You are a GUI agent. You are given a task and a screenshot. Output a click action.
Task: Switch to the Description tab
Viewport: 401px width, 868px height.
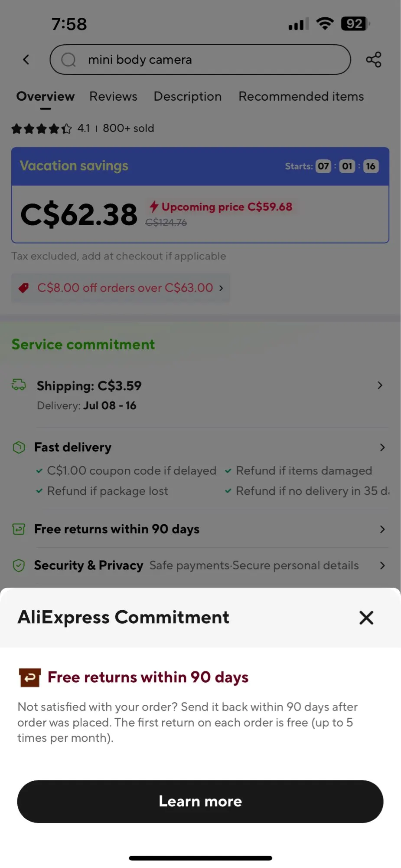pos(188,96)
